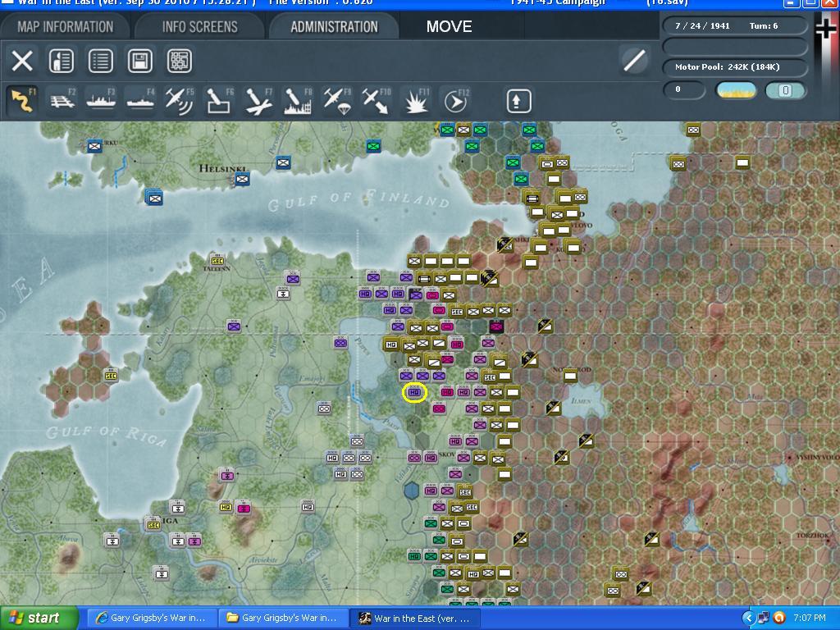840x630 pixels.
Task: Select the Rail mode F2 icon
Action: click(x=62, y=100)
